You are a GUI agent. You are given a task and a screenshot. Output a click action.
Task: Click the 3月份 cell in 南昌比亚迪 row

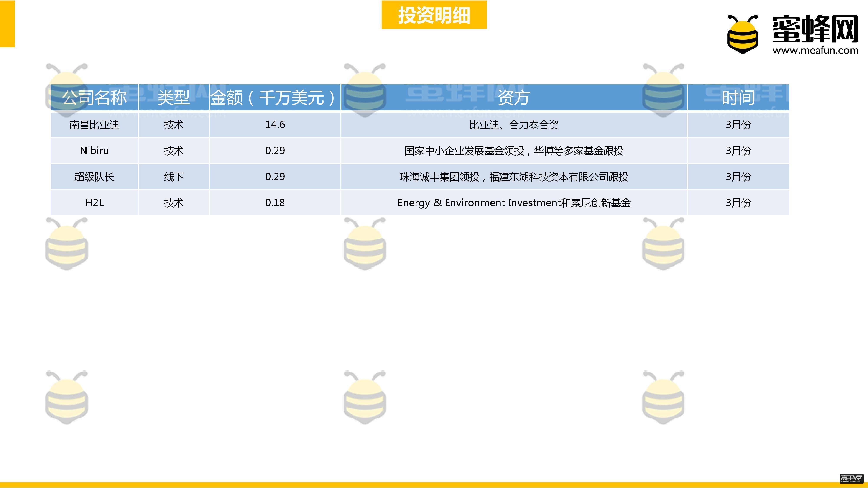point(738,125)
